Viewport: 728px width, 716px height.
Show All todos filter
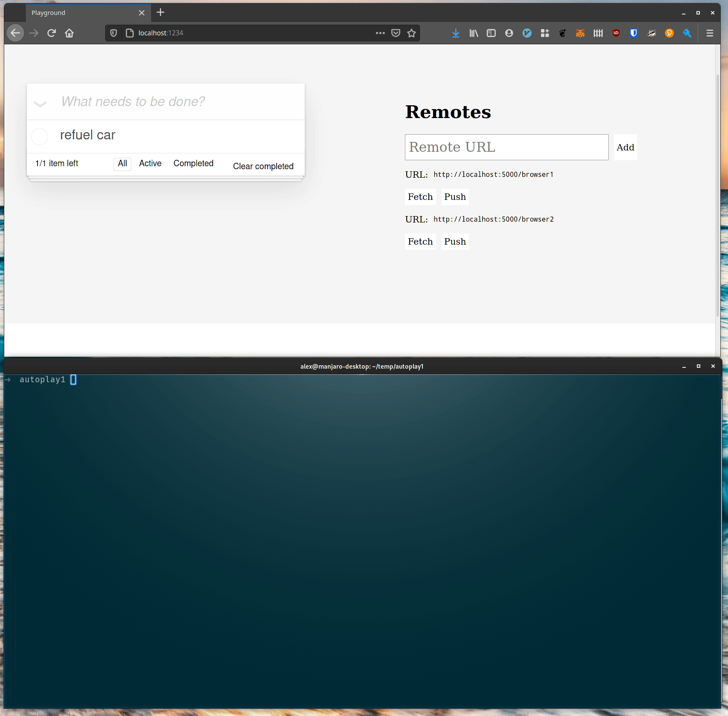(122, 164)
